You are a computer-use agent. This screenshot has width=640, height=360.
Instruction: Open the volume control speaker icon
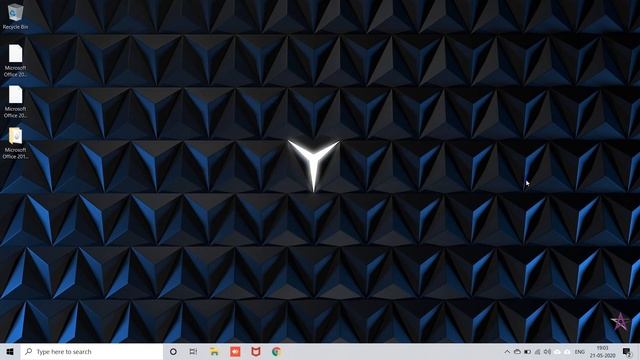coord(547,351)
